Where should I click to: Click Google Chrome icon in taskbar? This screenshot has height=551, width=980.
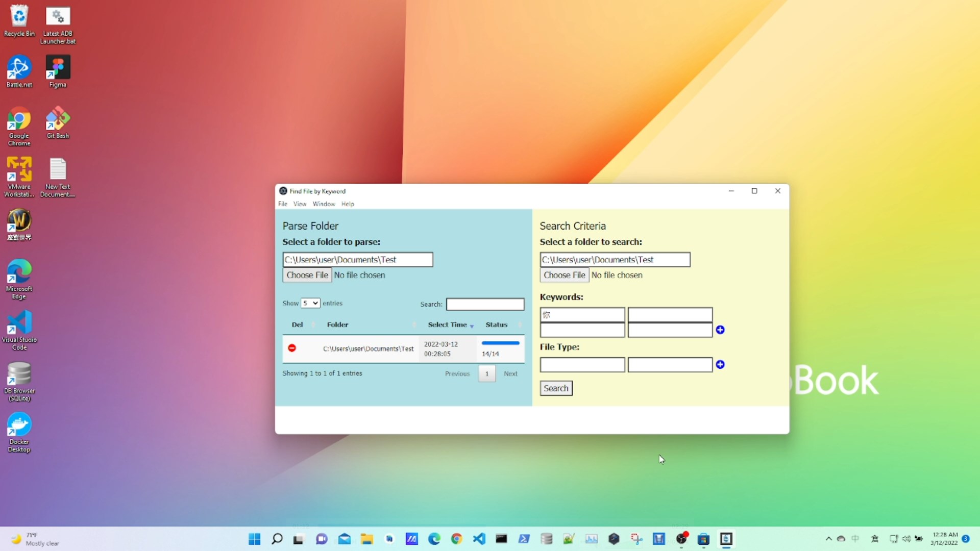point(456,539)
